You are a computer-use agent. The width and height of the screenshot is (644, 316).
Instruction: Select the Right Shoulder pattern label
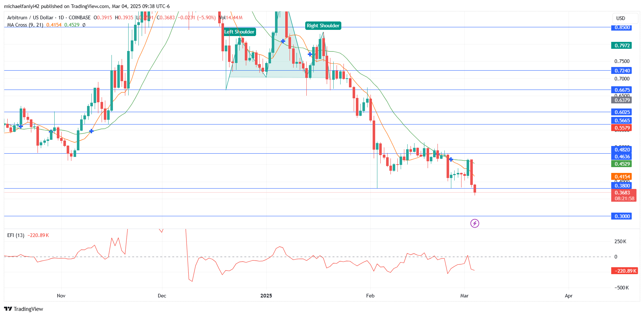[x=323, y=25]
